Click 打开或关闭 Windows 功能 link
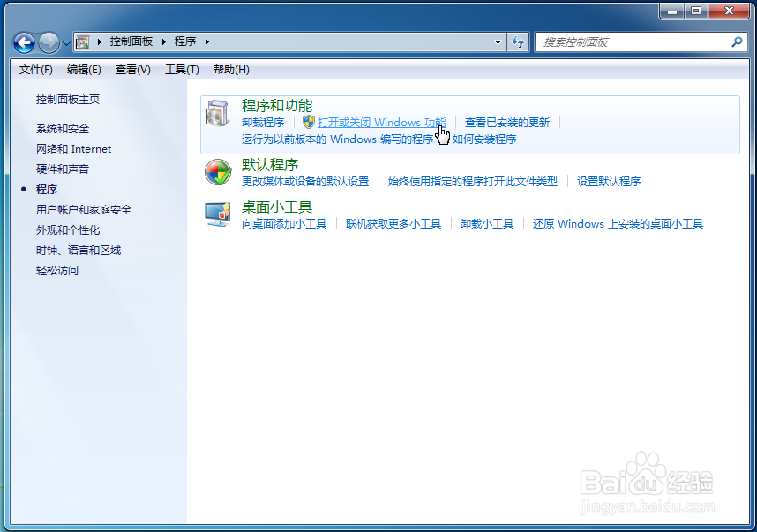The width and height of the screenshot is (757, 532). coord(381,123)
